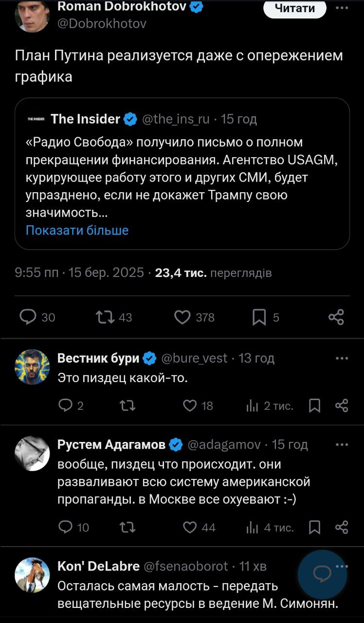The height and width of the screenshot is (623, 364).
Task: Click the Читати follow button
Action: [294, 8]
